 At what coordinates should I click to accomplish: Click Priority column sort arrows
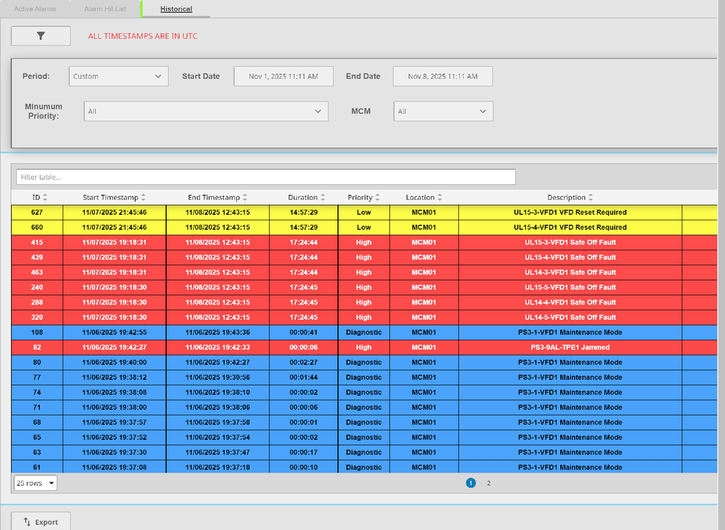(x=378, y=198)
